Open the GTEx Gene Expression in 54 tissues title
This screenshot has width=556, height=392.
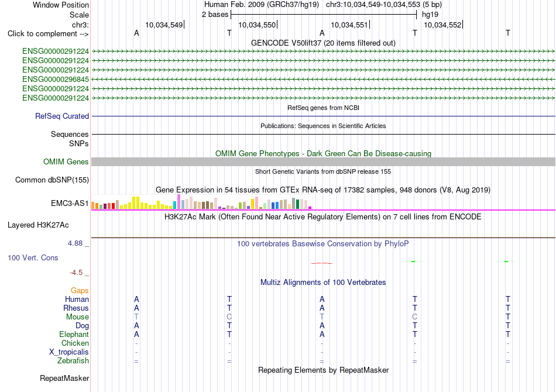point(323,190)
